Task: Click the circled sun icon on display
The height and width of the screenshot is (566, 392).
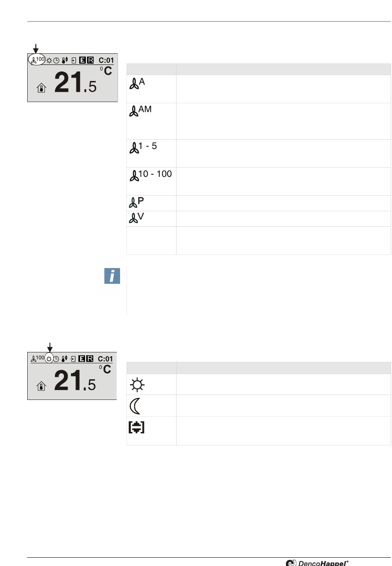Action: click(49, 359)
